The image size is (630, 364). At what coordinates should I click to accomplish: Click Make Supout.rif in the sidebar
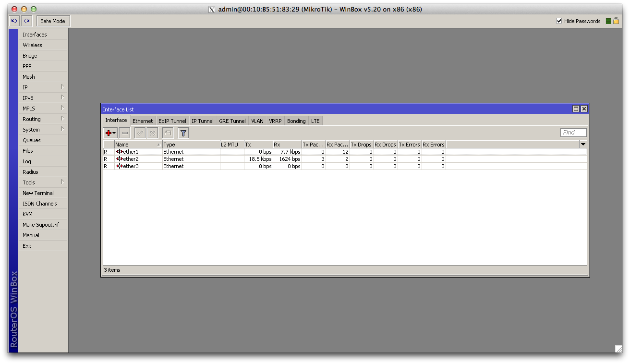[43, 225]
